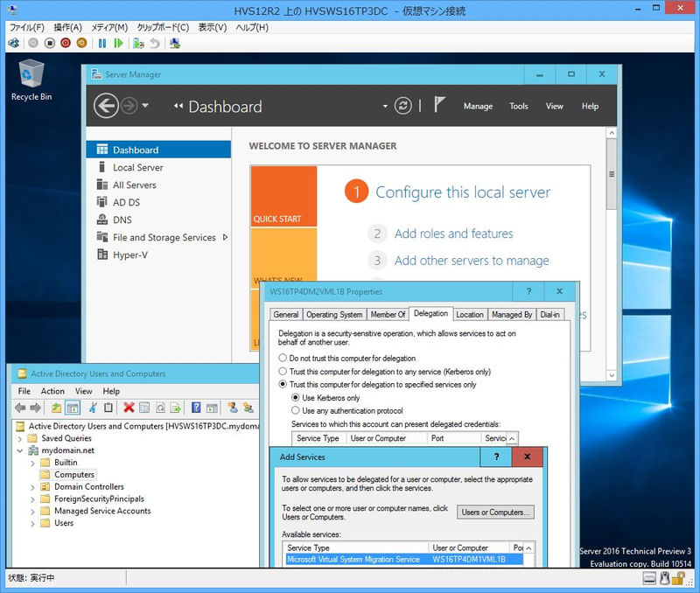700x593 pixels.
Task: Click ADUC toolbar Back arrow
Action: coord(20,408)
